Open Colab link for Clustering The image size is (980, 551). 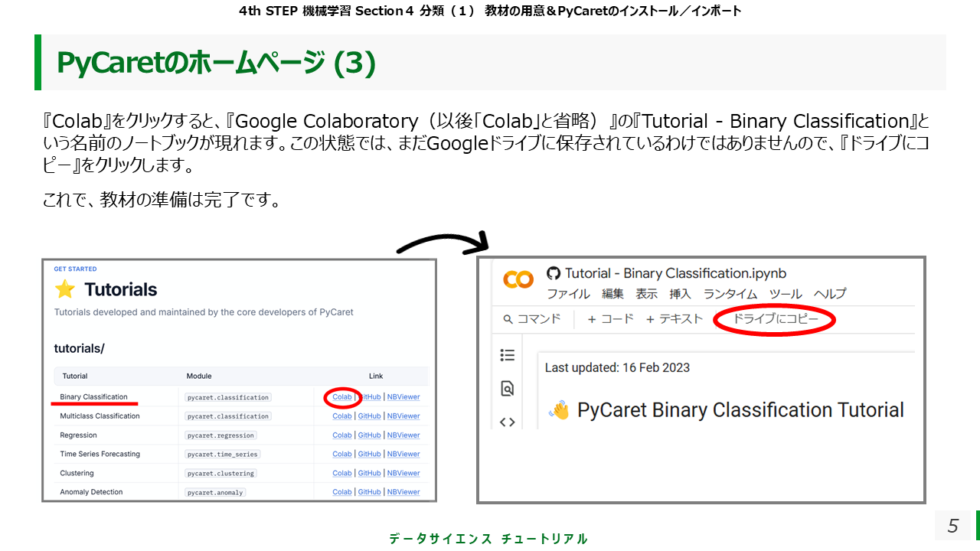[x=342, y=473]
